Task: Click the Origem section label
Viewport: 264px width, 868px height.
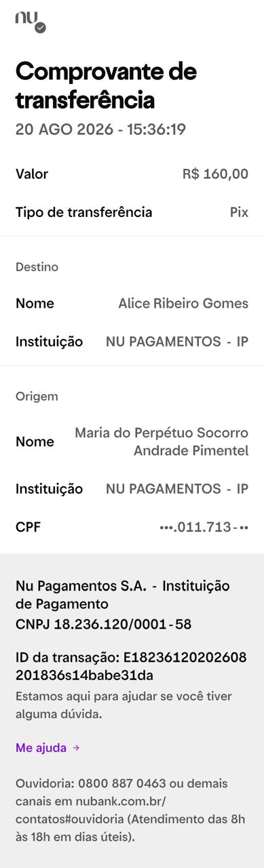Action: (x=37, y=396)
